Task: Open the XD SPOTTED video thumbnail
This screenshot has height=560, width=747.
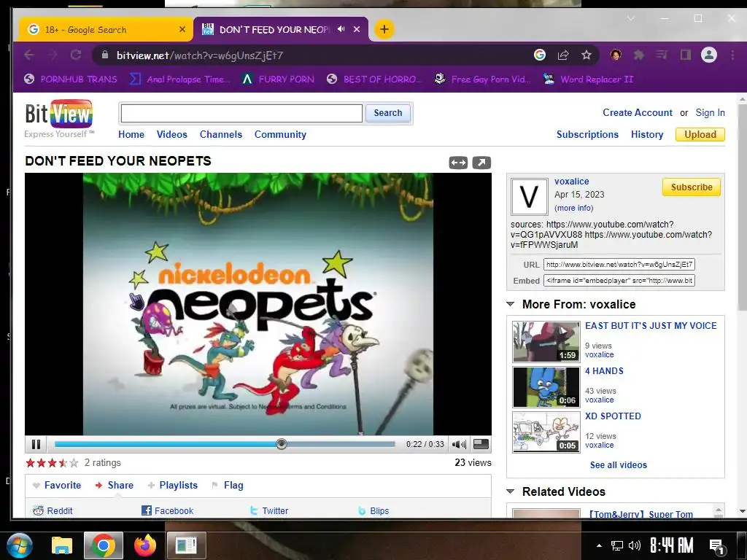Action: pyautogui.click(x=546, y=432)
